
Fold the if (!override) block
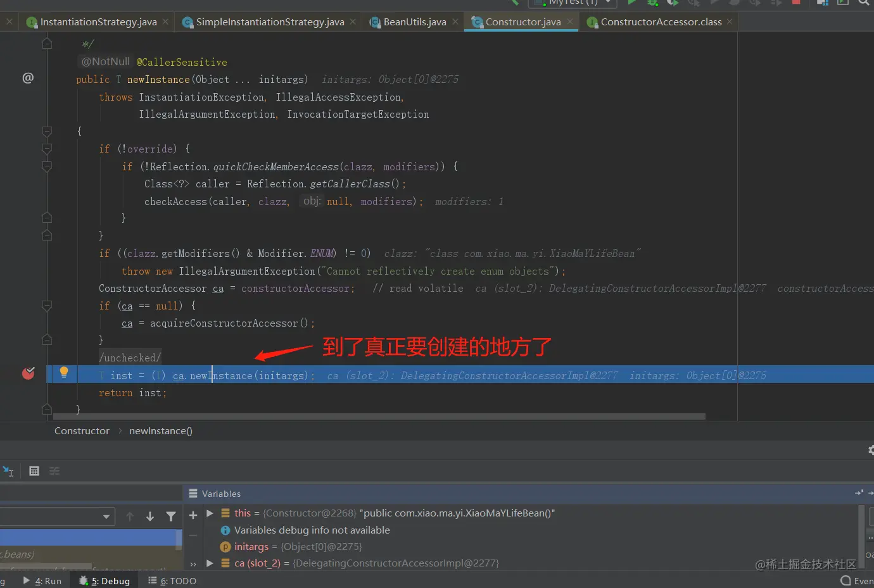[47, 149]
